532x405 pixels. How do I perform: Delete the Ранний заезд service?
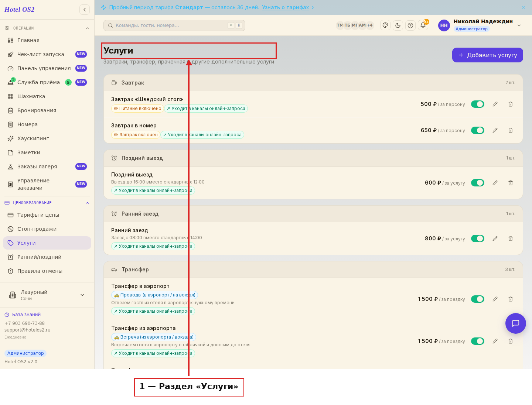click(x=511, y=238)
